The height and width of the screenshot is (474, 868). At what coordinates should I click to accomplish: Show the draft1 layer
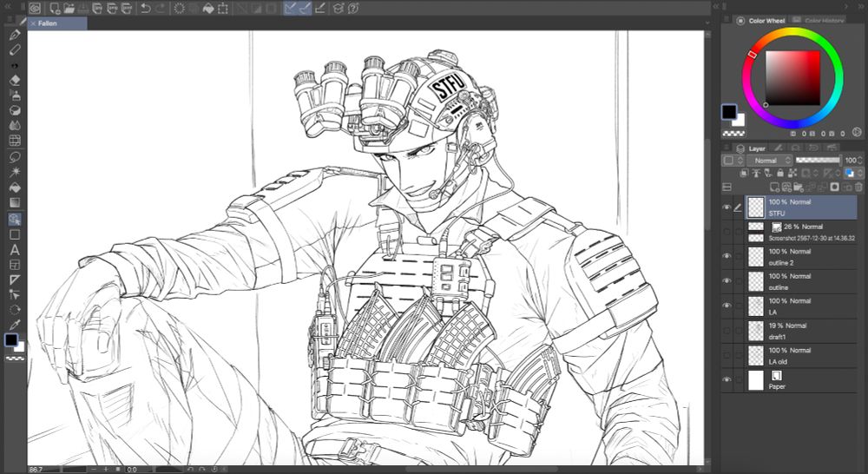pos(727,331)
